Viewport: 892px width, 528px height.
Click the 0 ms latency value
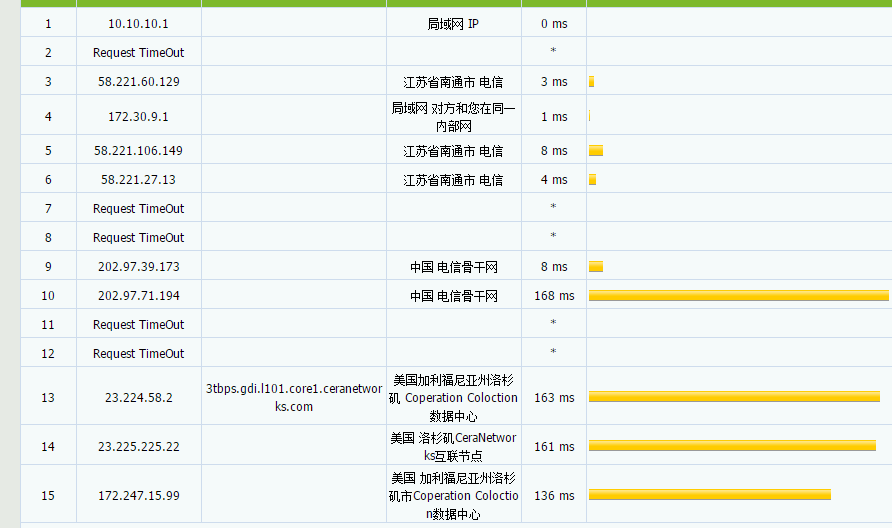[x=554, y=24]
